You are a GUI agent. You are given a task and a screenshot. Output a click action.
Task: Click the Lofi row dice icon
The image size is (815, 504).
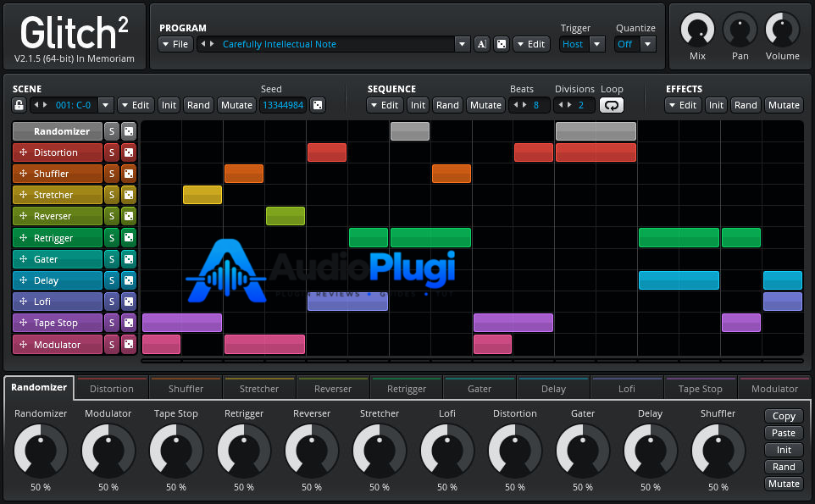(129, 302)
